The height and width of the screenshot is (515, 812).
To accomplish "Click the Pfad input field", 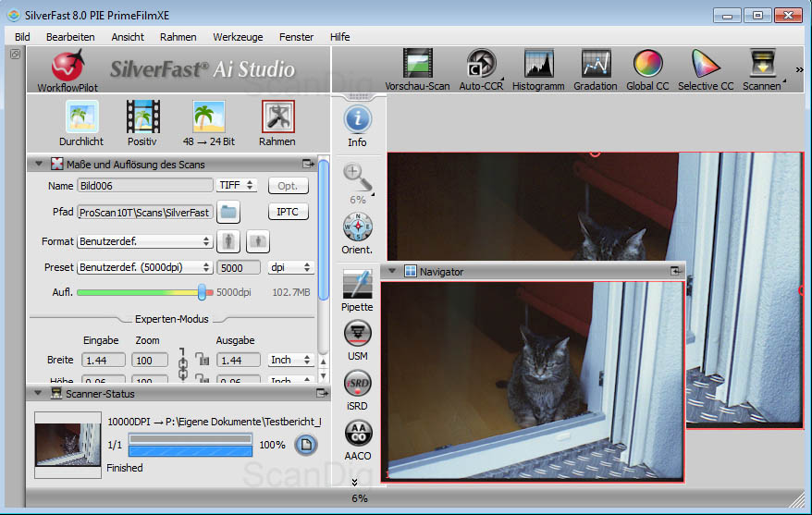I will (x=144, y=213).
